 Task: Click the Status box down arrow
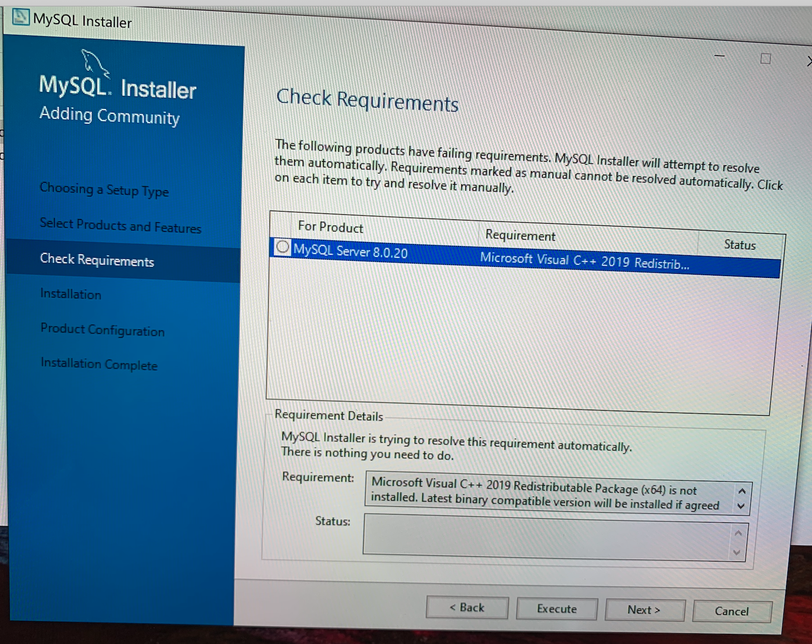pyautogui.click(x=737, y=553)
